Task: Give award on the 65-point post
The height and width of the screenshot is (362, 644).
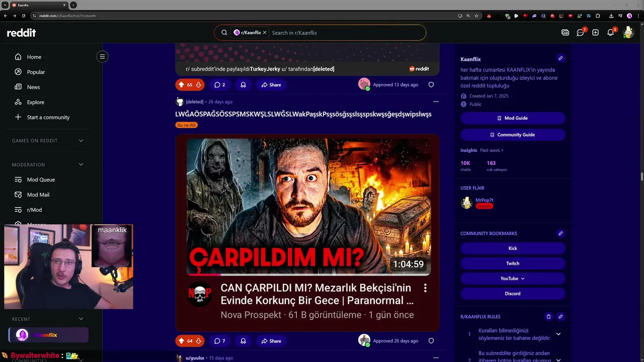Action: (243, 85)
